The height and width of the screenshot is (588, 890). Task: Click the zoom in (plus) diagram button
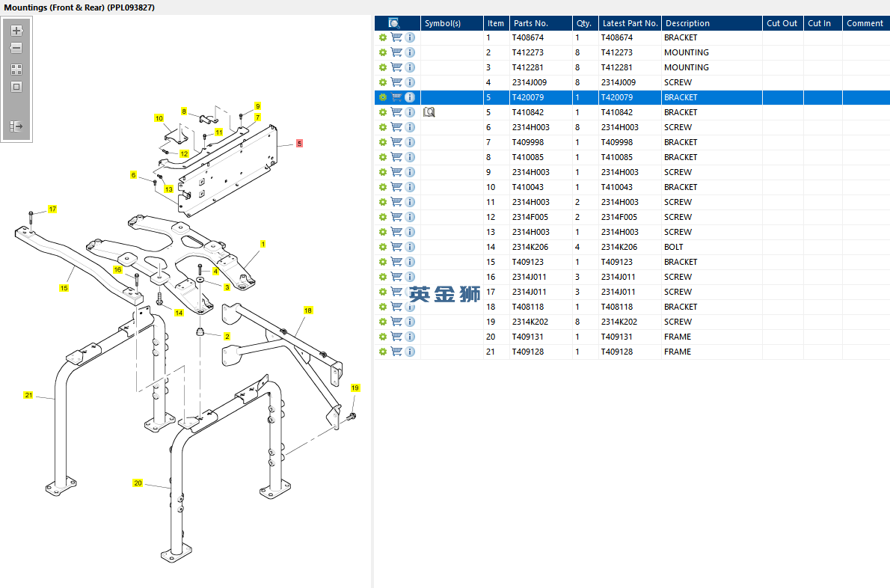16,31
